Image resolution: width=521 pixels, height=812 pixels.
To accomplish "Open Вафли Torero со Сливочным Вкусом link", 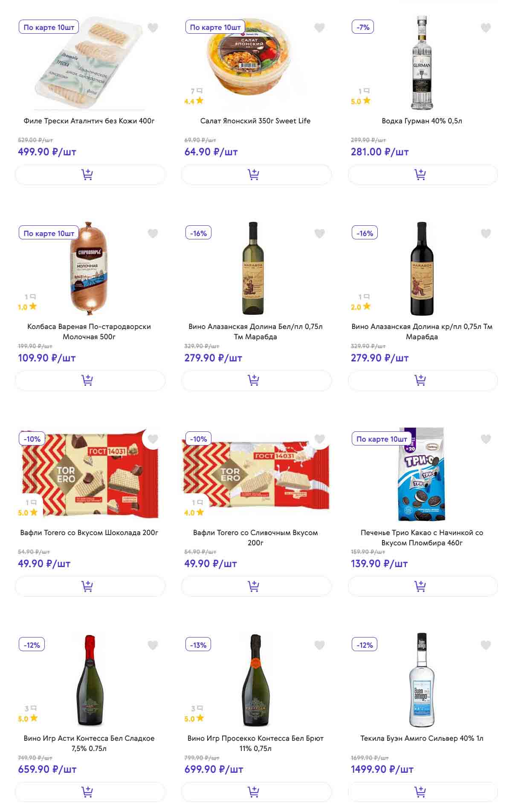I will click(x=255, y=537).
